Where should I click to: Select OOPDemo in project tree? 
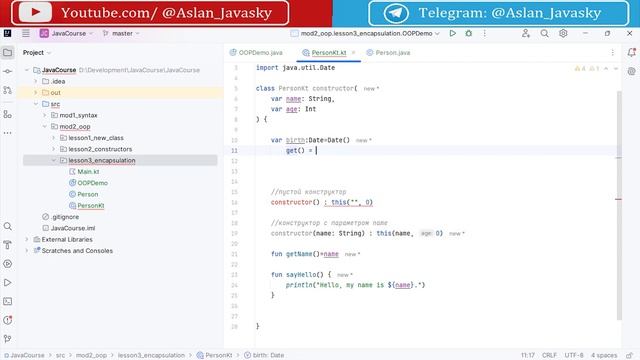pos(89,183)
